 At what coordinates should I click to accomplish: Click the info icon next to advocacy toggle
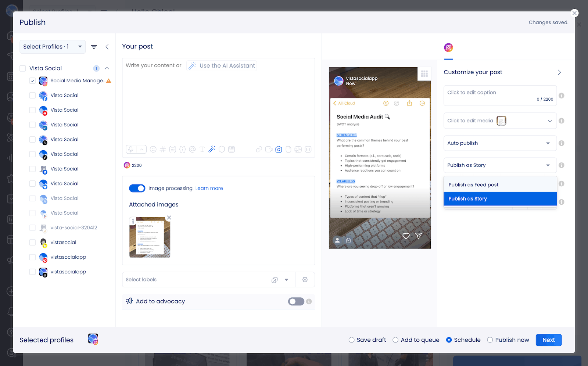309,301
